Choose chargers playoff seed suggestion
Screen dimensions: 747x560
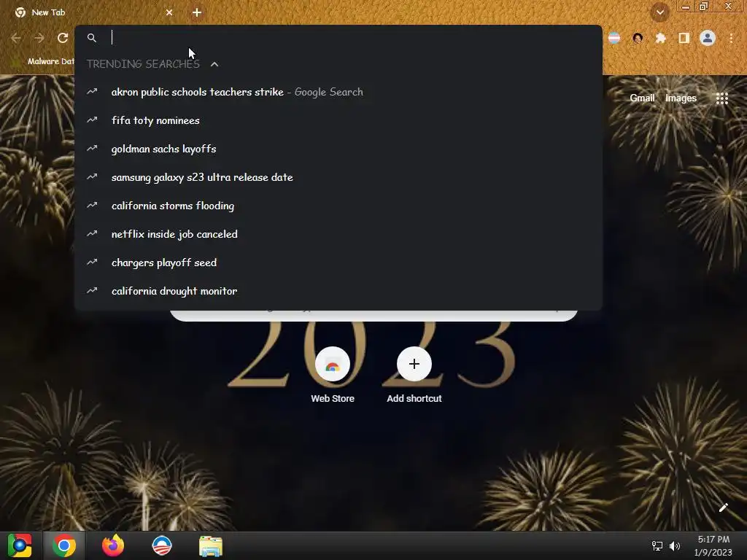[x=338, y=262]
